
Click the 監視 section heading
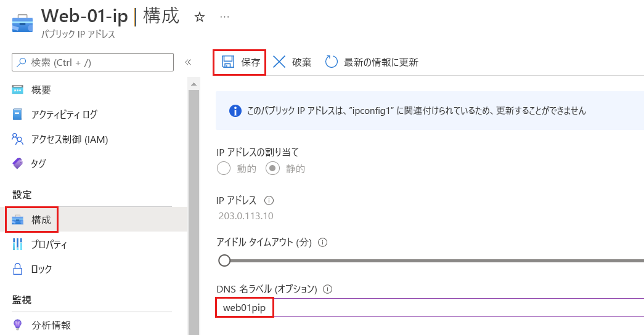click(x=22, y=300)
